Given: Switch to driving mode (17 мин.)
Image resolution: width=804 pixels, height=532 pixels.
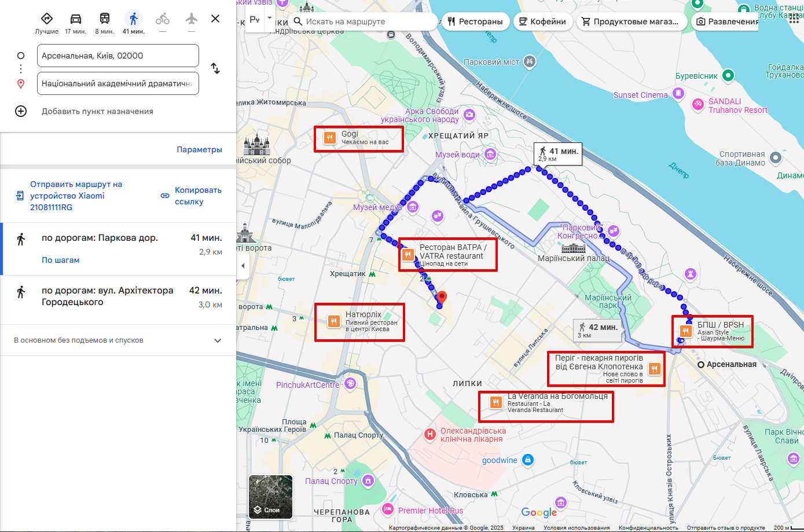Looking at the screenshot, I should (75, 18).
